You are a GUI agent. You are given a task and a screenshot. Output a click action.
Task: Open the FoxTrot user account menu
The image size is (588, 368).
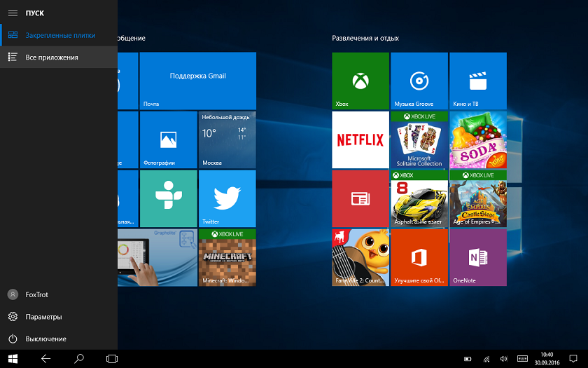(36, 295)
